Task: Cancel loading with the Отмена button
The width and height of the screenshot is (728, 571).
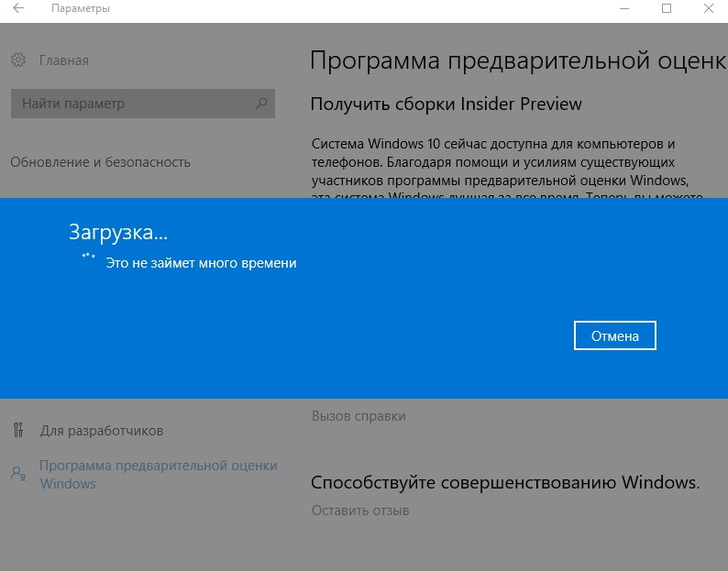Action: pyautogui.click(x=614, y=335)
